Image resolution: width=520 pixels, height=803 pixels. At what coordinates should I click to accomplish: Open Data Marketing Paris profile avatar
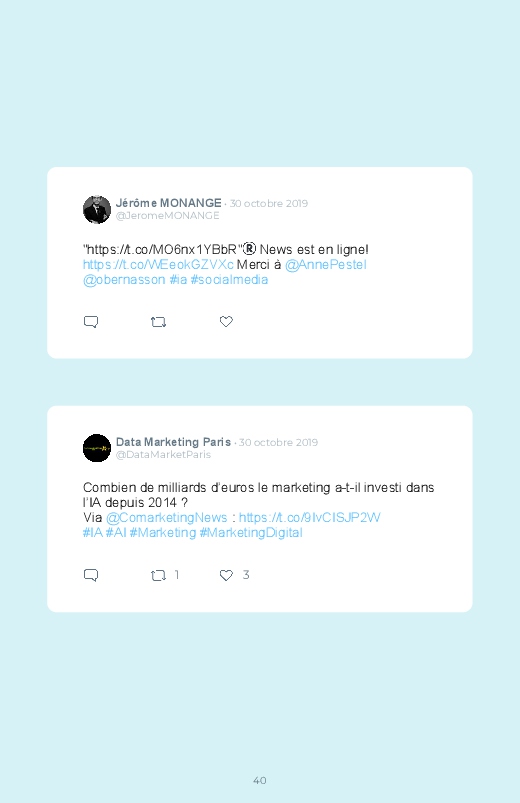[x=97, y=448]
